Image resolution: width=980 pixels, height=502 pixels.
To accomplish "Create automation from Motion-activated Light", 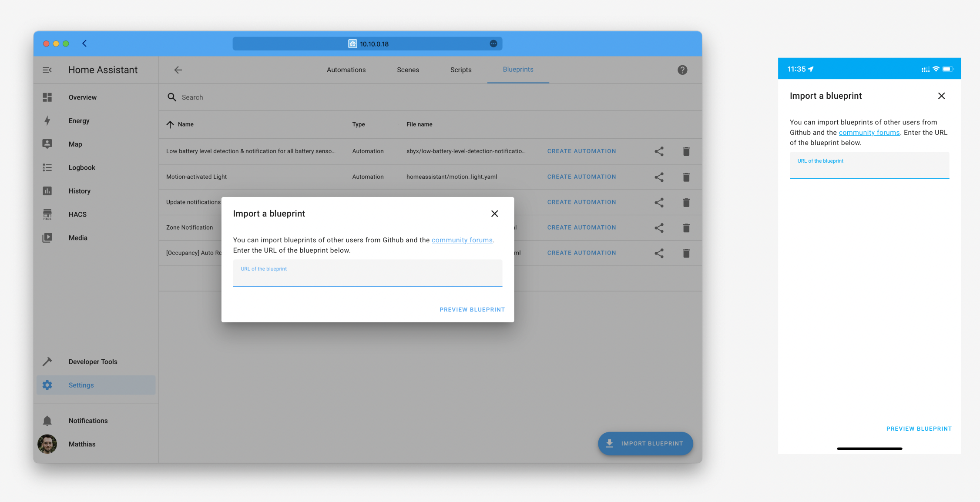I will click(x=581, y=177).
